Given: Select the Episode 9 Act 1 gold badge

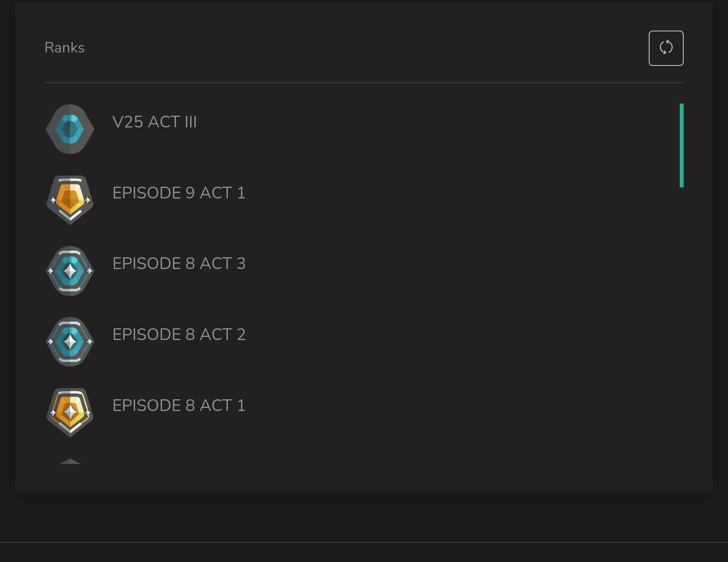Looking at the screenshot, I should 70,200.
